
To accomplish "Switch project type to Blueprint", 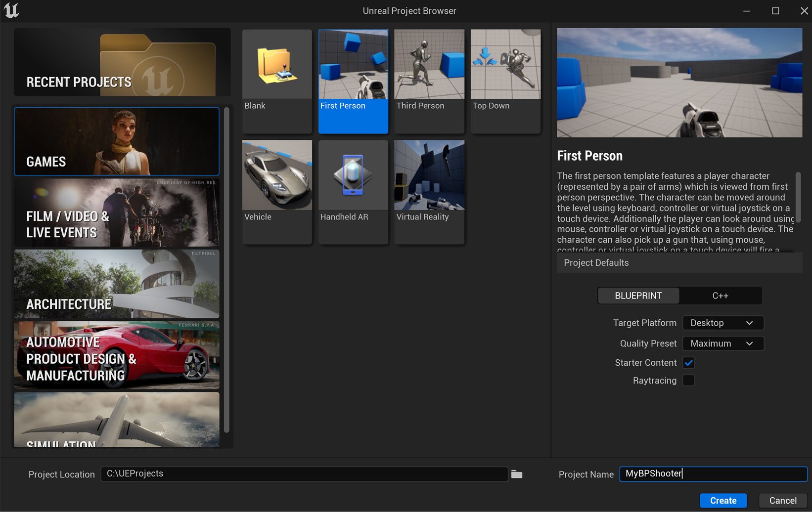I will tap(638, 296).
